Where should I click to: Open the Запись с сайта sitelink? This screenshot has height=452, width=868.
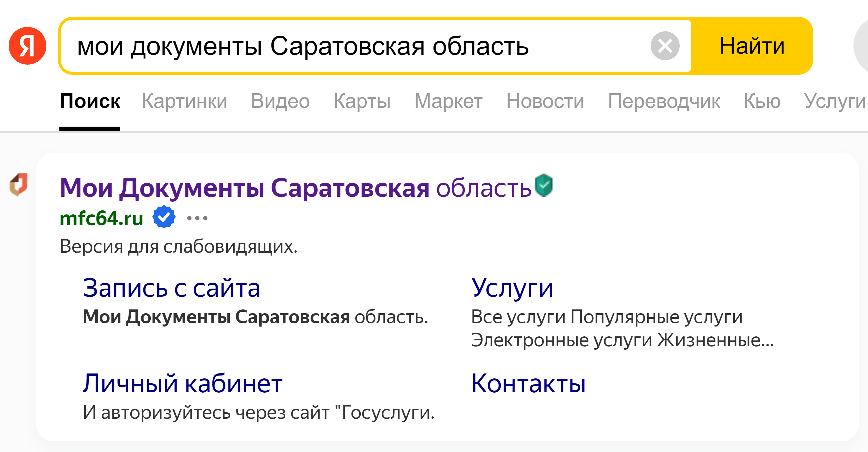tap(172, 288)
